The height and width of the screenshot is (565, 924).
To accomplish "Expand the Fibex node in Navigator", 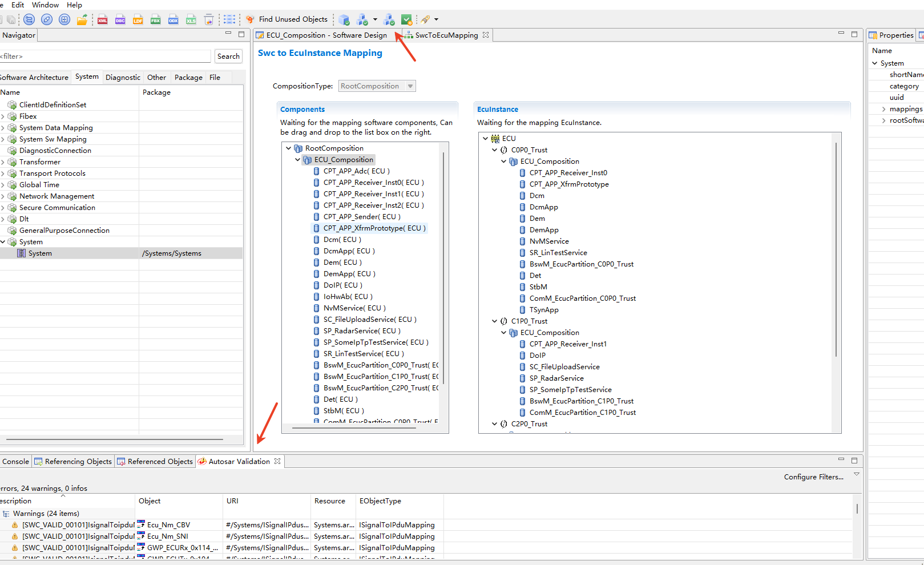I will pos(3,116).
